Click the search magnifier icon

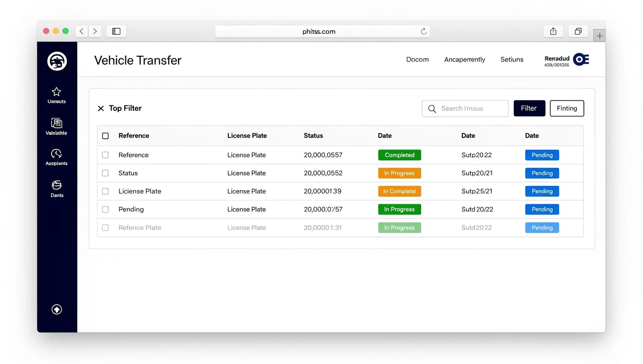[x=432, y=109]
